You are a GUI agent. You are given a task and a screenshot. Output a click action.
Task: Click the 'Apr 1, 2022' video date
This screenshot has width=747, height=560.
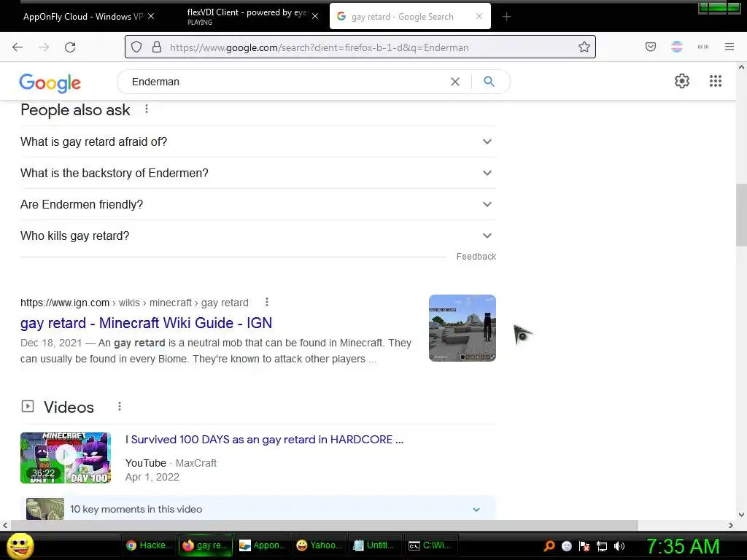(152, 477)
